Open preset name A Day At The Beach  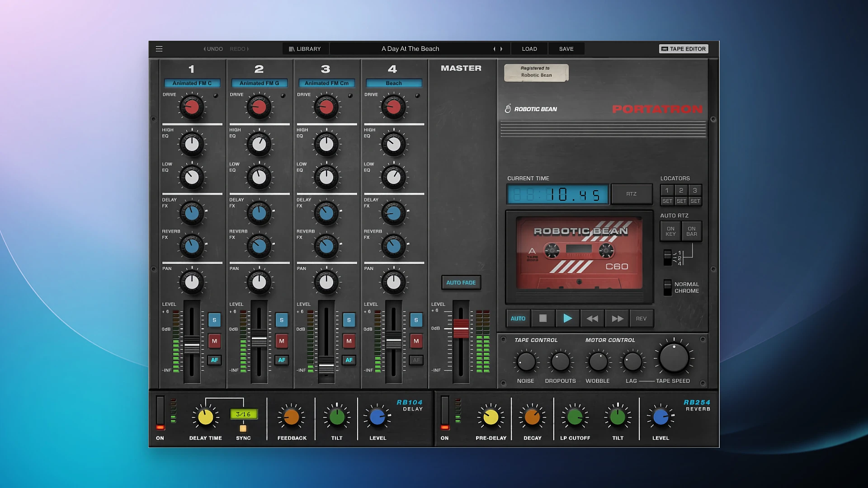coord(410,49)
